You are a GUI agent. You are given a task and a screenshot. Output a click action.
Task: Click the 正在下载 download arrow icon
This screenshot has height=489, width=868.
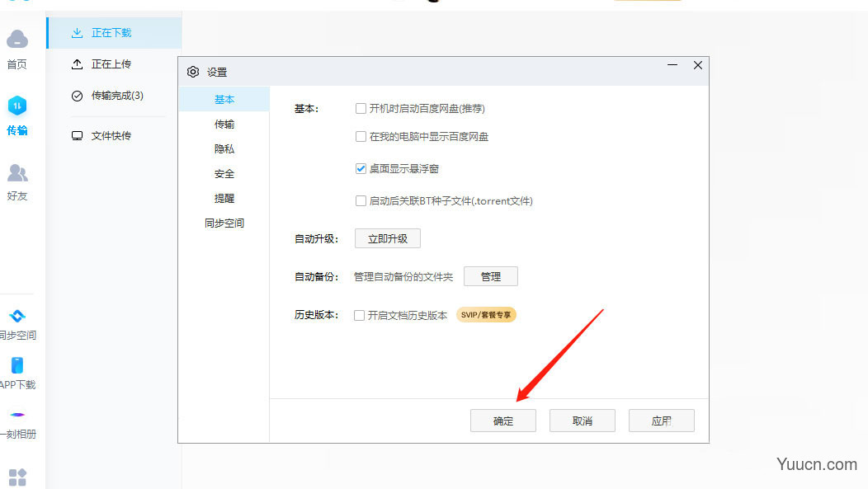[x=77, y=33]
